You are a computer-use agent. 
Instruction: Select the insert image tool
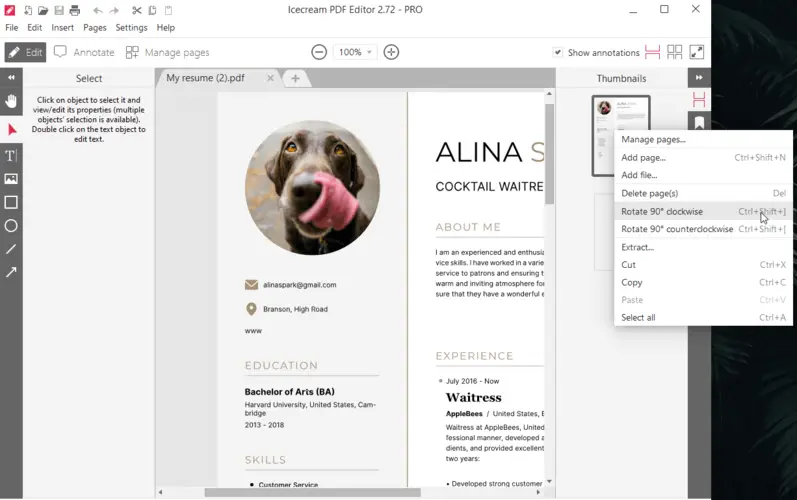pos(11,179)
